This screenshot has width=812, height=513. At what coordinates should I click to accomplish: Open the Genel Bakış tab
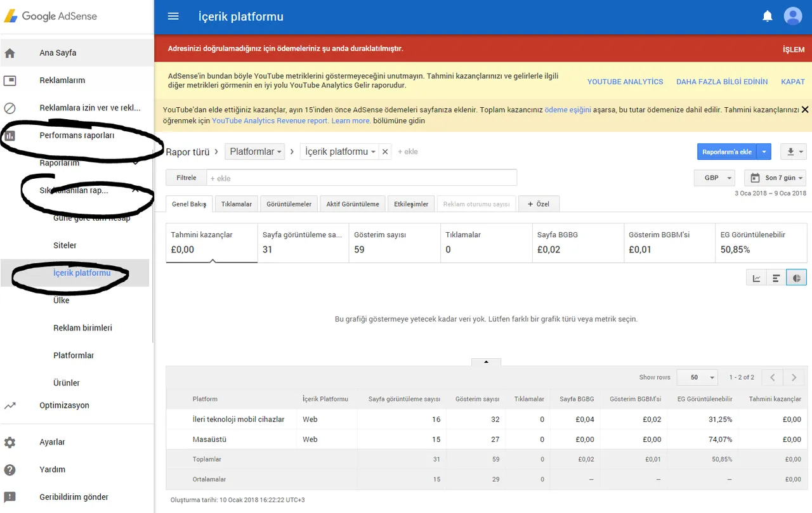click(x=189, y=204)
